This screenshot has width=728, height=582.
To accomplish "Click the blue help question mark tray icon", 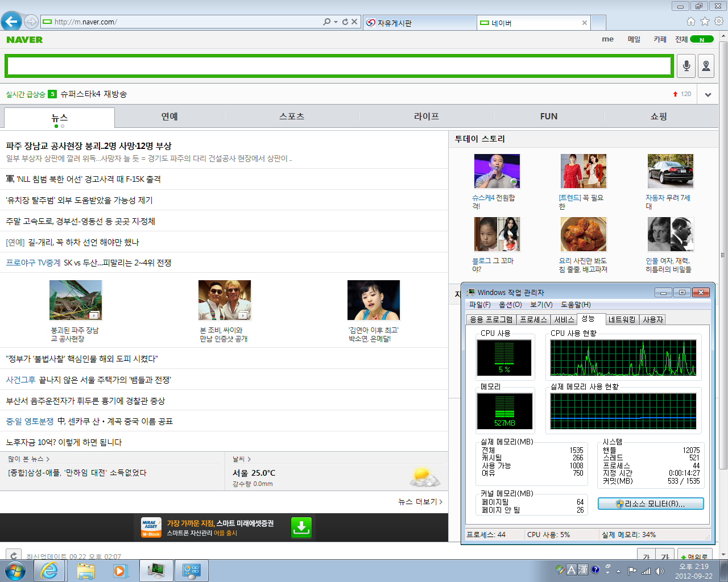I will tap(595, 569).
